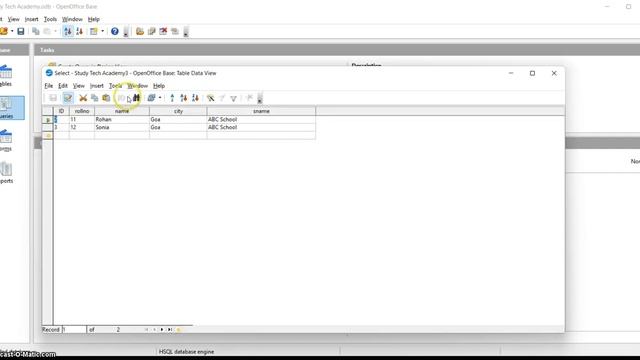Click the Sort (green arrow) icon
Image resolution: width=640 pixels, height=360 pixels.
pyautogui.click(x=172, y=98)
